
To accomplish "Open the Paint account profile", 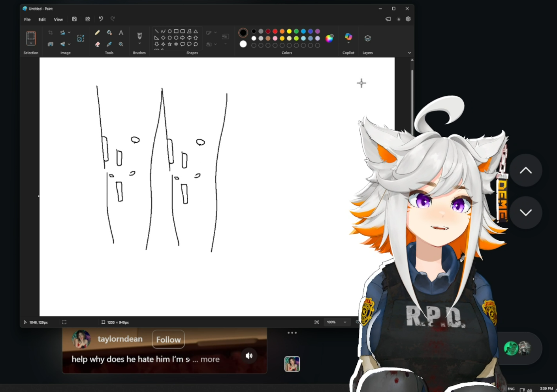I will tap(399, 19).
